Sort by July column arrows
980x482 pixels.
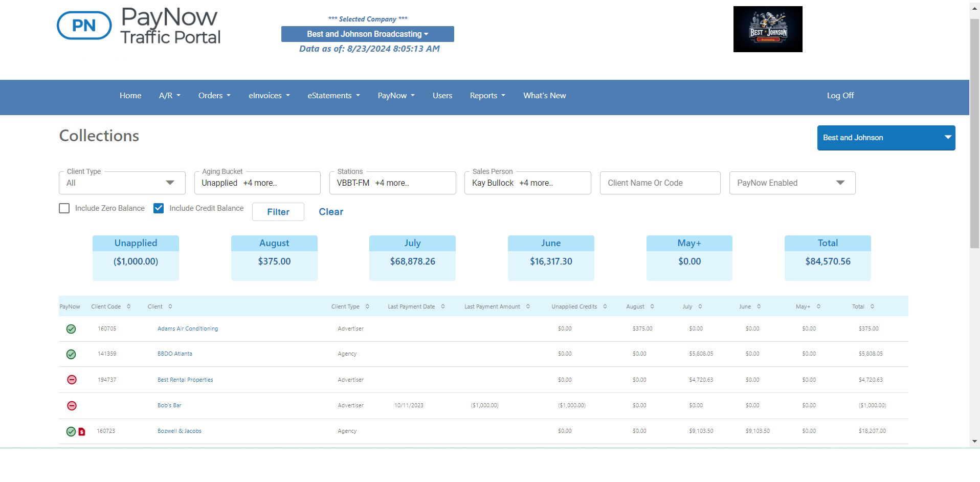700,306
